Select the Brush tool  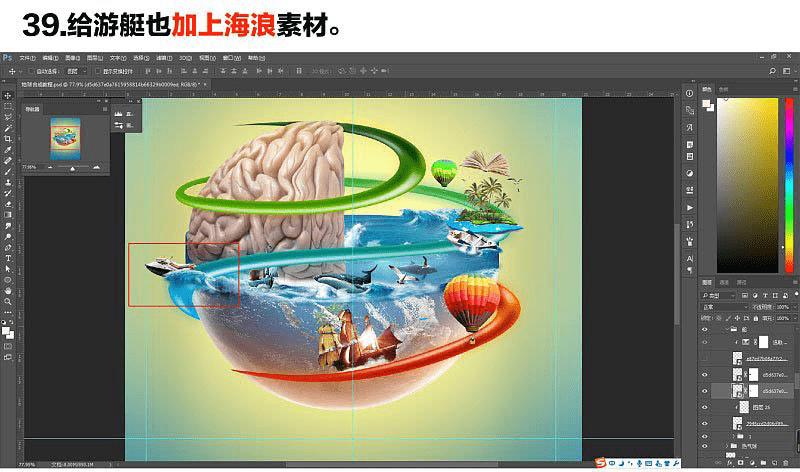8,171
